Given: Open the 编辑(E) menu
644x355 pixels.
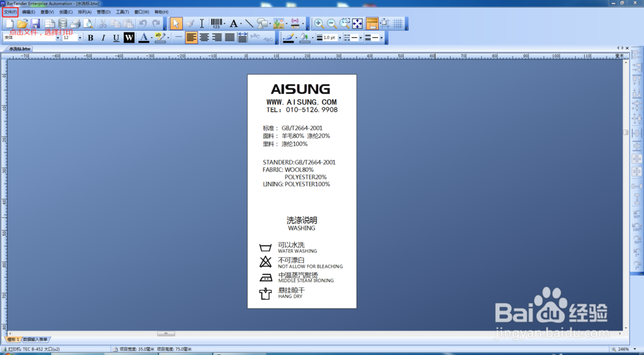Looking at the screenshot, I should click(x=28, y=12).
